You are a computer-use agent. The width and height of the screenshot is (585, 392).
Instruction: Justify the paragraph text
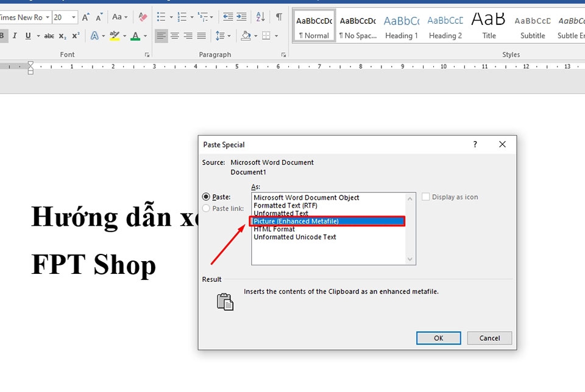coord(201,36)
